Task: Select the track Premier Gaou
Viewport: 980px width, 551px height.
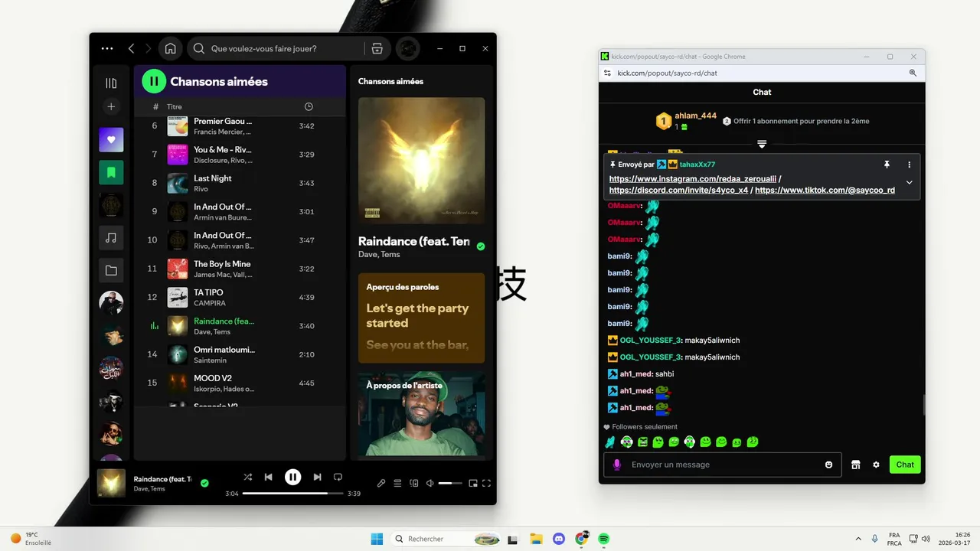Action: (240, 126)
